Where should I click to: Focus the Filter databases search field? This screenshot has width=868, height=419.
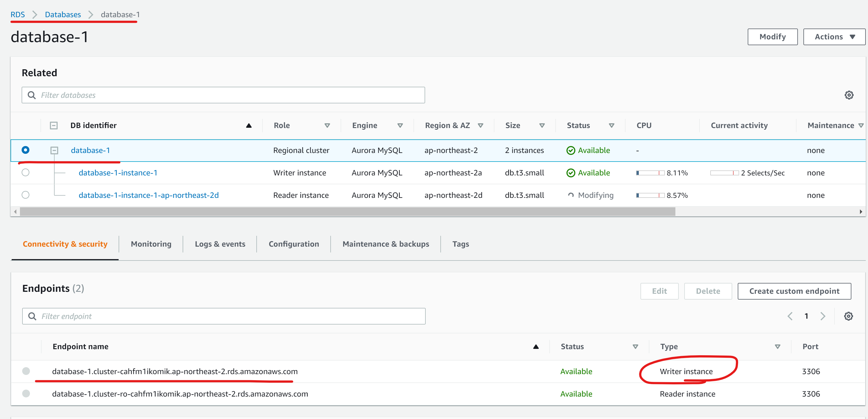[x=223, y=95]
